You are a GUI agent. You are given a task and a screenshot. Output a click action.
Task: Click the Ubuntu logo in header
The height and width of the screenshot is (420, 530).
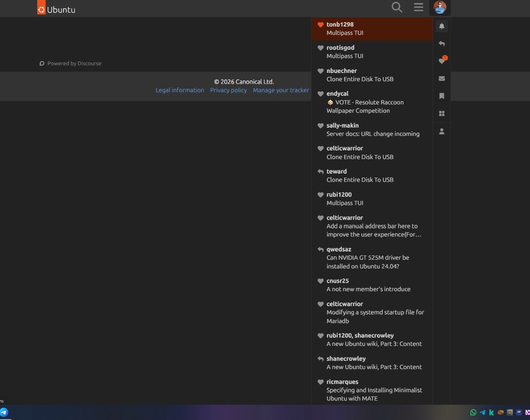click(56, 8)
